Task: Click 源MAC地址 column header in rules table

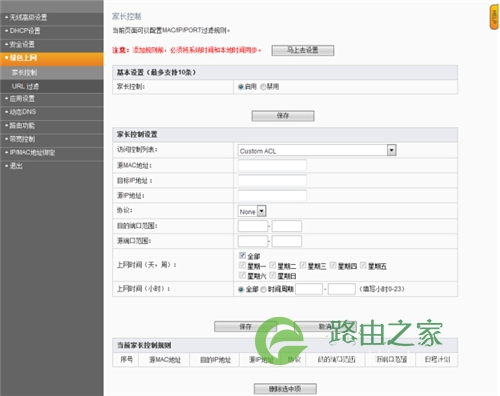Action: (164, 360)
